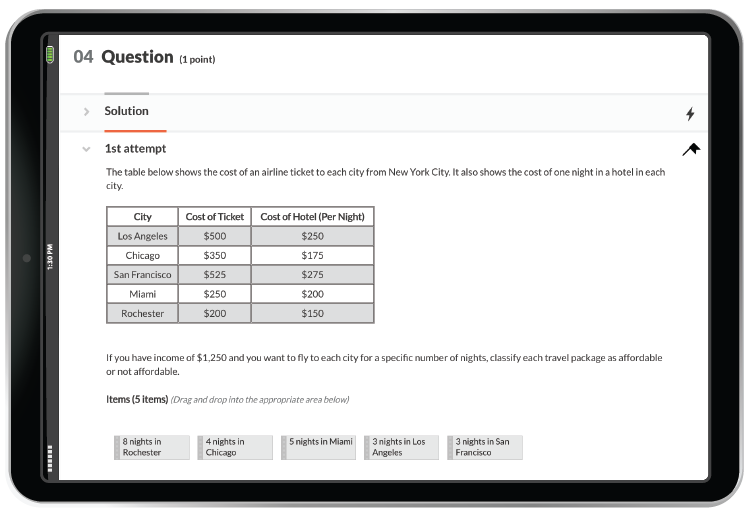
Task: Expand the Solution section chevron
Action: point(87,111)
